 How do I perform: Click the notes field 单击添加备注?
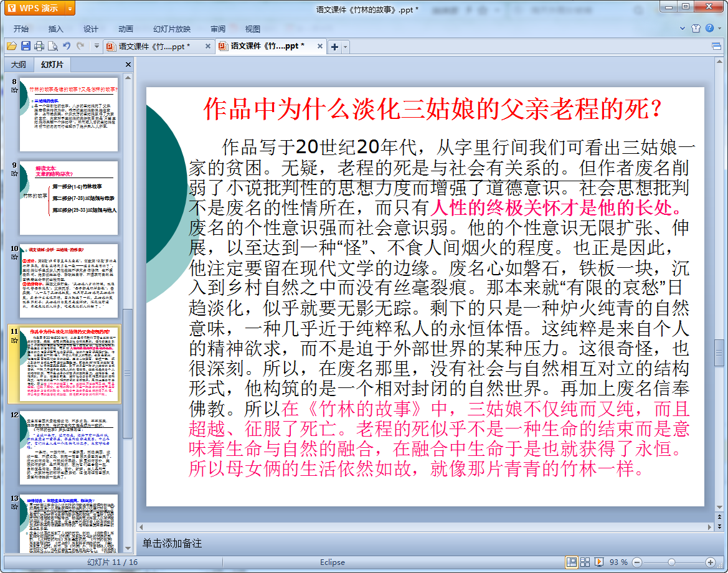[172, 543]
